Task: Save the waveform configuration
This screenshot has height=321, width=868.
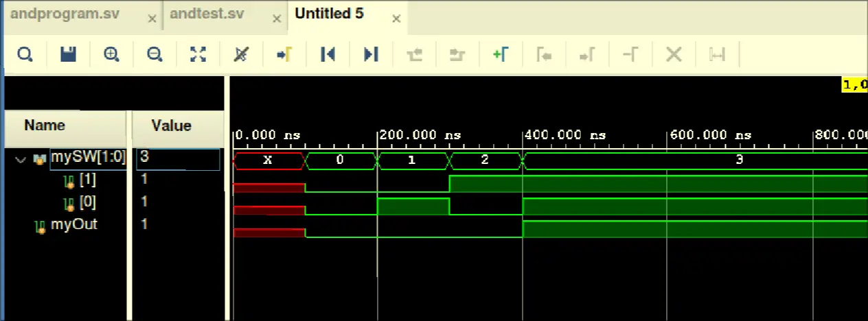Action: point(68,55)
